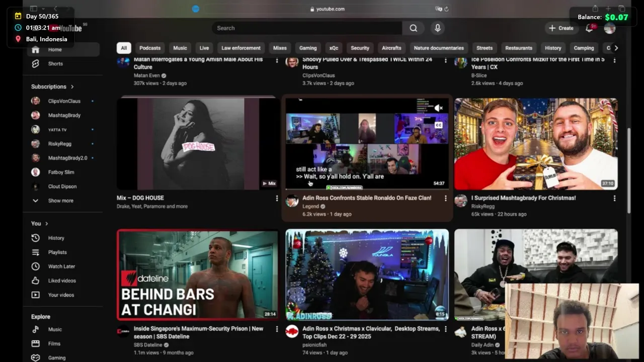Open the account avatar menu
This screenshot has height=362, width=644.
[610, 28]
